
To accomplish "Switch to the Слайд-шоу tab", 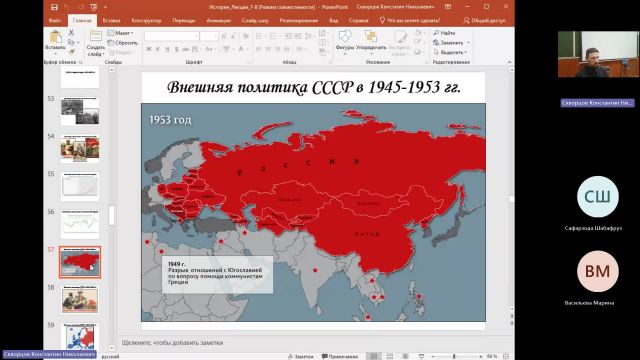I will [x=255, y=20].
